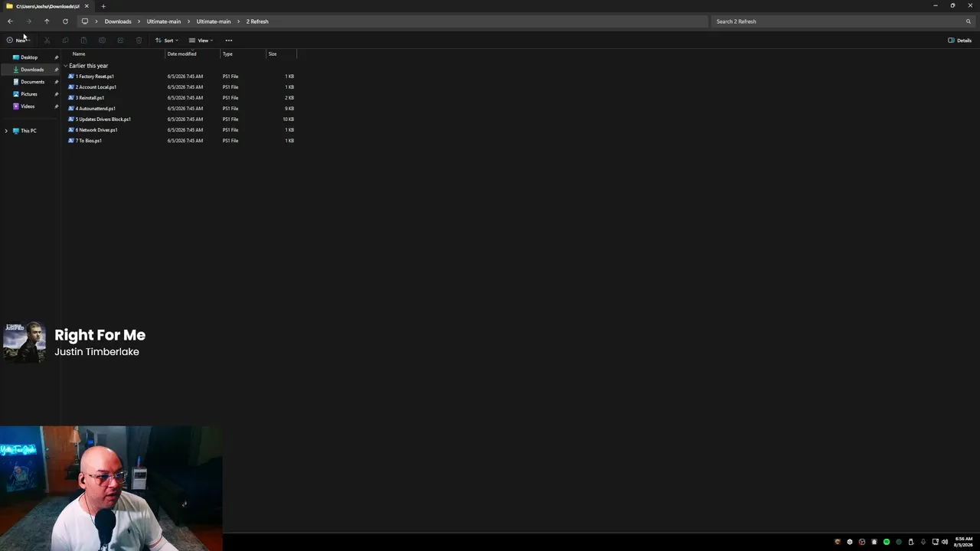Viewport: 980px width, 551px height.
Task: Click the This PC monitor icon in address bar
Action: coord(85,21)
